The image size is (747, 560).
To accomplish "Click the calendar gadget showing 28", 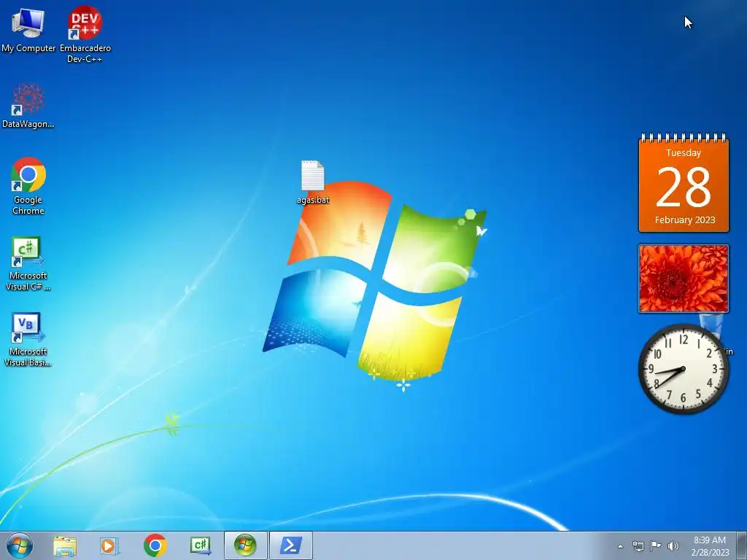I will (684, 183).
